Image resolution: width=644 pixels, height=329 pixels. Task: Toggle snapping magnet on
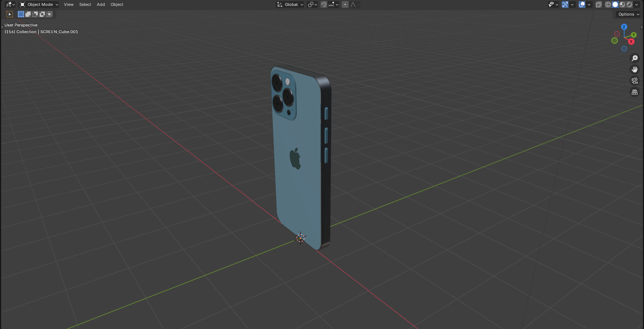click(324, 4)
